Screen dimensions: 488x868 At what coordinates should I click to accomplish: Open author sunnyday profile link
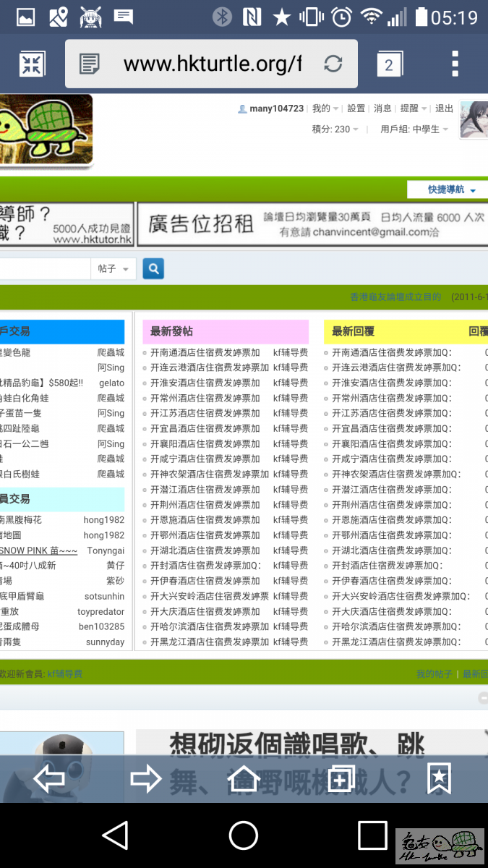point(105,642)
